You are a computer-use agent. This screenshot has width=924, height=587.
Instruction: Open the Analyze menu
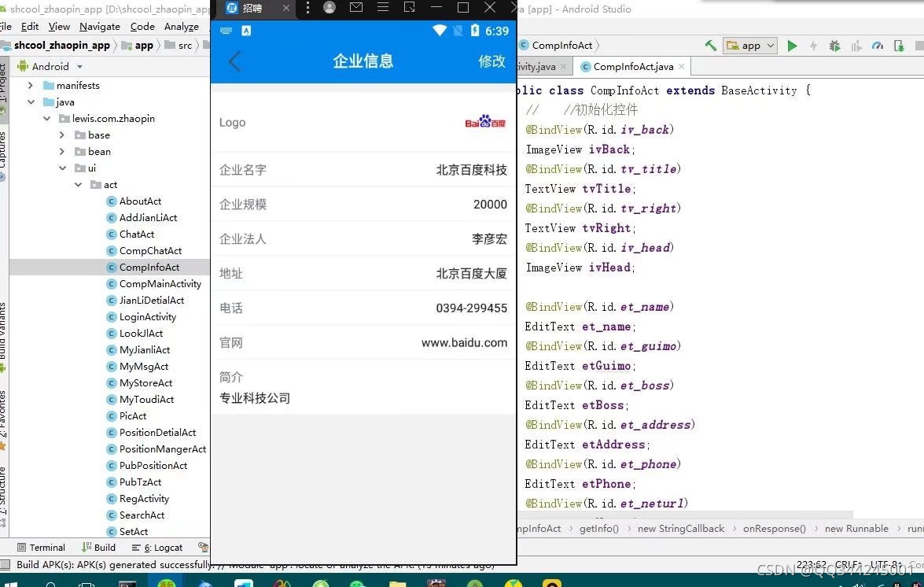click(x=182, y=27)
